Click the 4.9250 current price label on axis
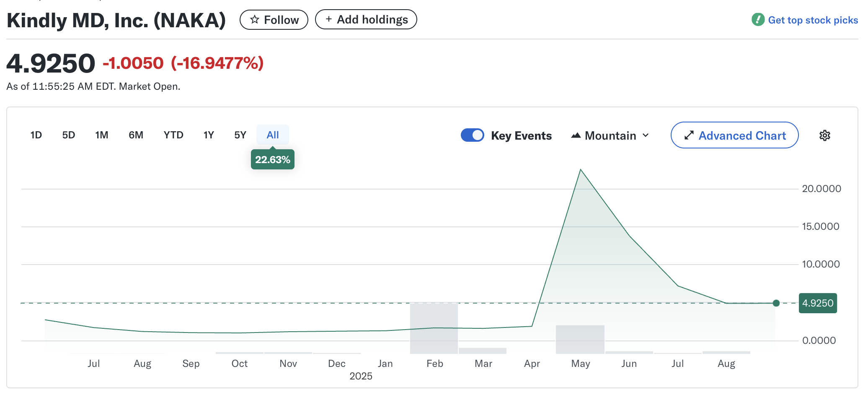The image size is (868, 395). pyautogui.click(x=818, y=303)
